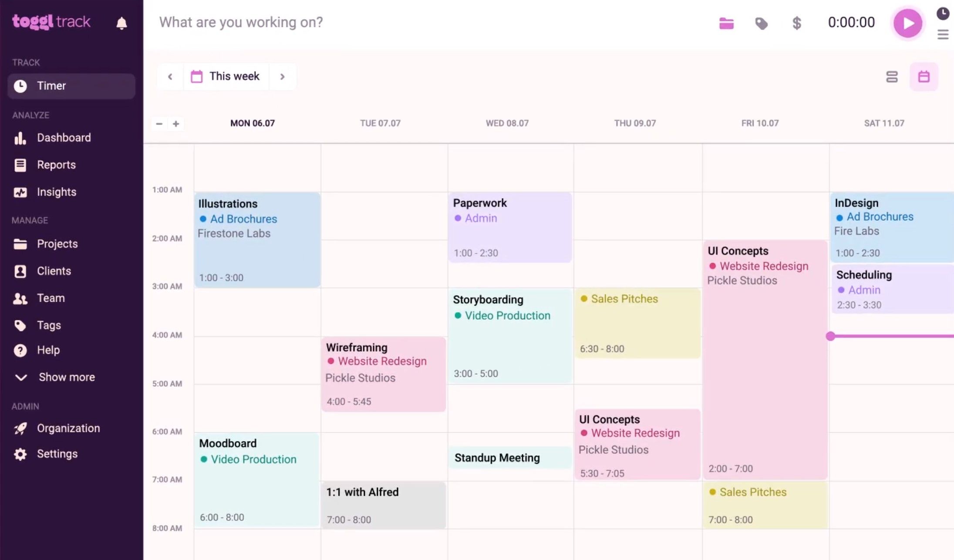Click the list view icon next to calendar
Viewport: 954px width, 560px height.
[892, 76]
